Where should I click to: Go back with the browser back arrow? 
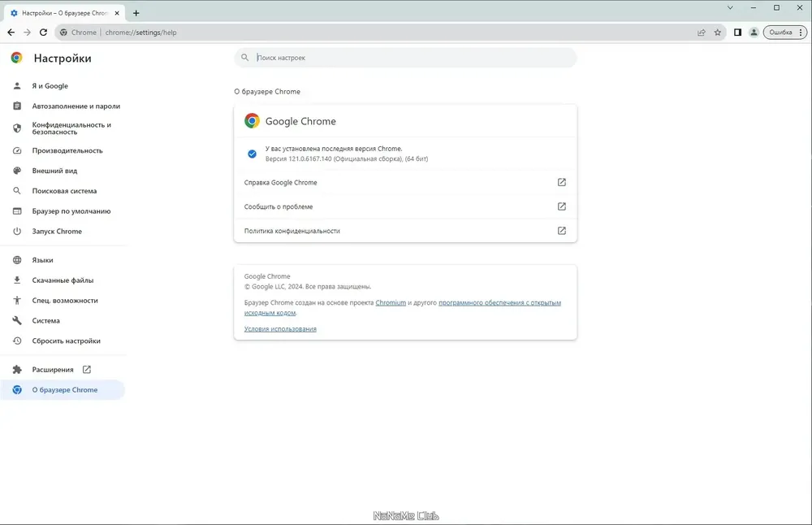click(x=11, y=33)
